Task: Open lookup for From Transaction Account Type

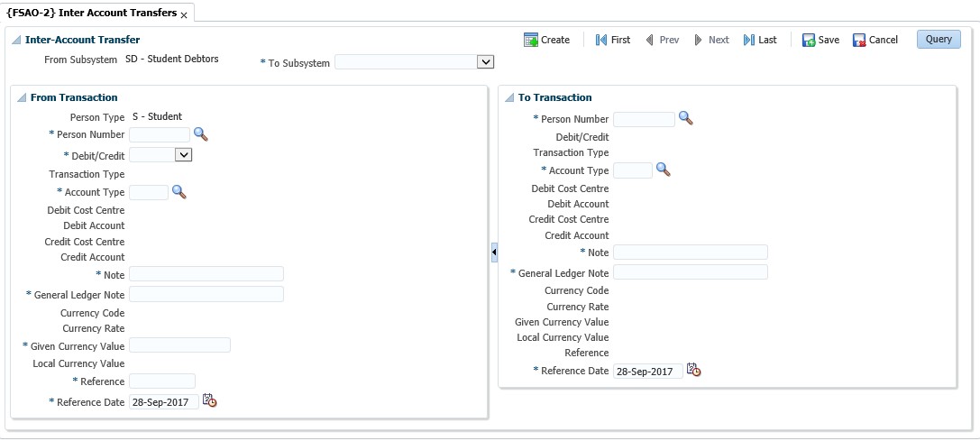Action: coord(179,192)
